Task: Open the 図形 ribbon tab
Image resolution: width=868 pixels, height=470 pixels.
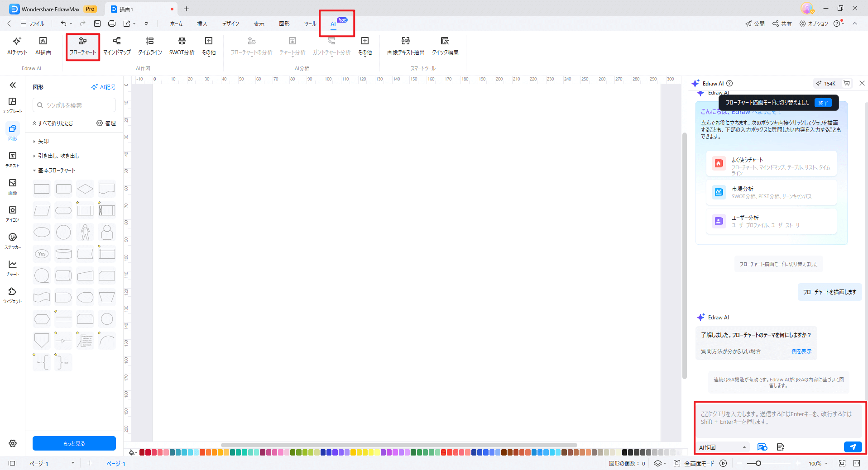Action: 284,24
